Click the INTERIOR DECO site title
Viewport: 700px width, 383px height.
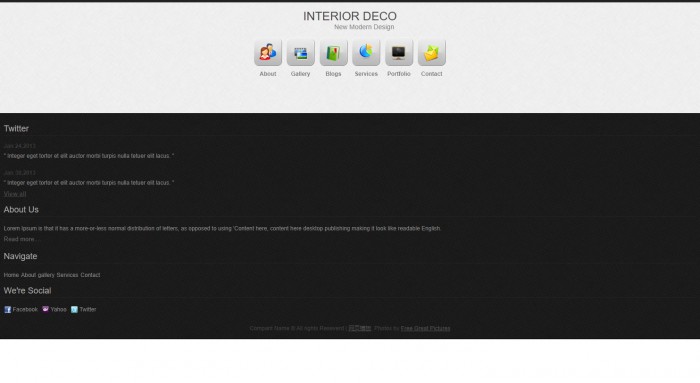(x=350, y=16)
